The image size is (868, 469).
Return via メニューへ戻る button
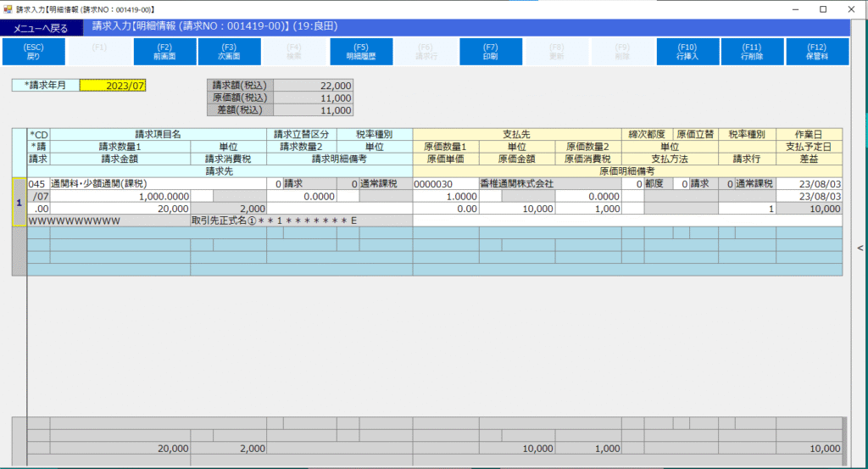tap(42, 28)
